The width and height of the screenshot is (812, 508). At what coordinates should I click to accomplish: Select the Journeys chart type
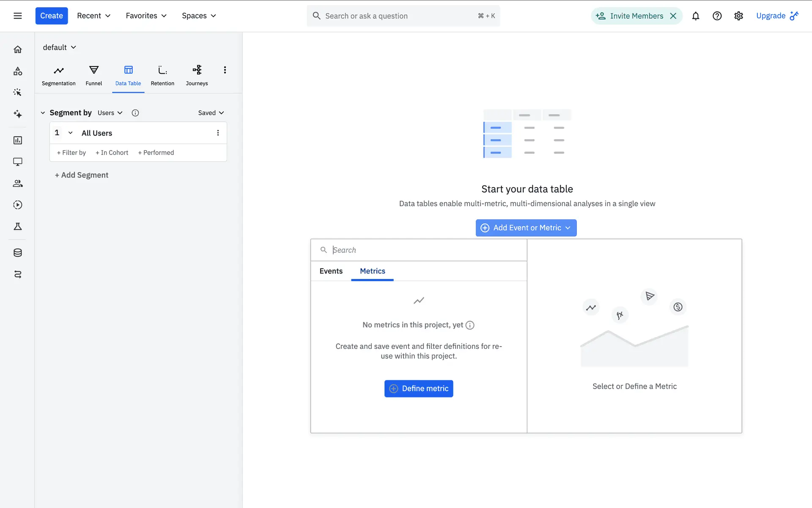(197, 75)
